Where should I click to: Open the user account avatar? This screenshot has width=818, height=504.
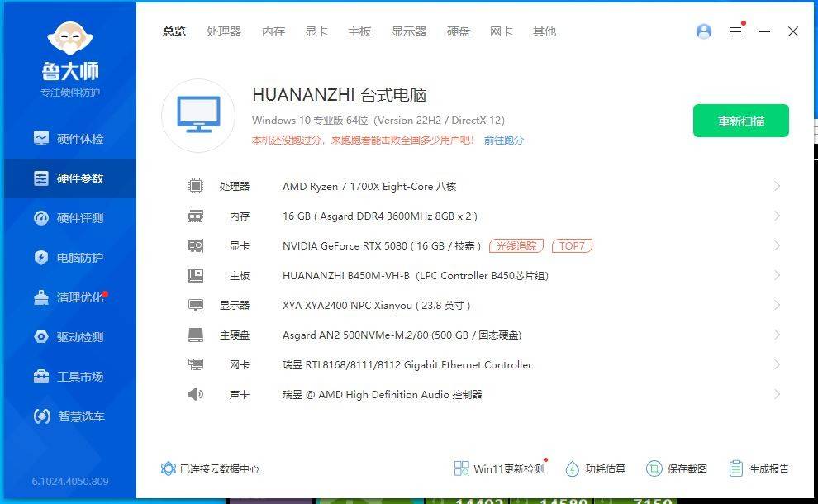(703, 31)
